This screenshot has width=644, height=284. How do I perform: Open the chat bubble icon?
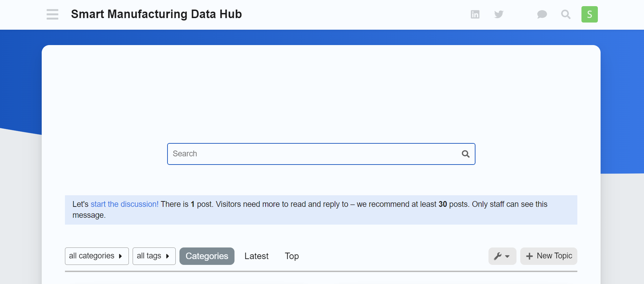(x=542, y=14)
